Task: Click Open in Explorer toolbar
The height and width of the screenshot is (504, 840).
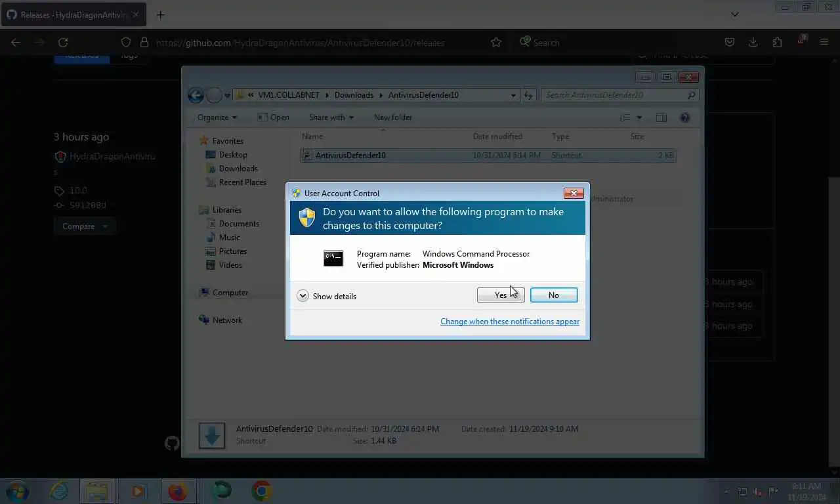Action: [273, 117]
